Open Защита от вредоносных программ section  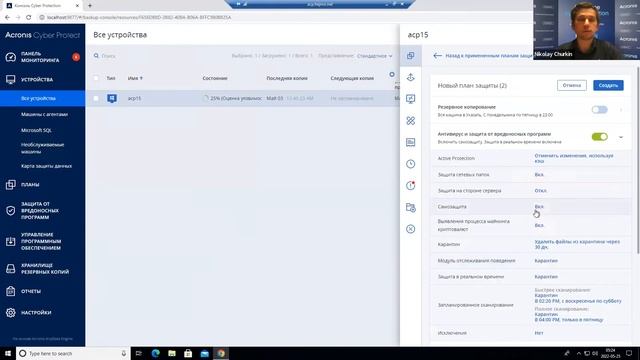40,211
